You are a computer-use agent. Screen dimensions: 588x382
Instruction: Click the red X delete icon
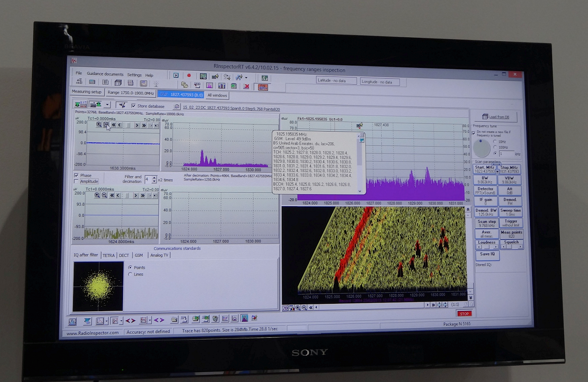pyautogui.click(x=246, y=86)
